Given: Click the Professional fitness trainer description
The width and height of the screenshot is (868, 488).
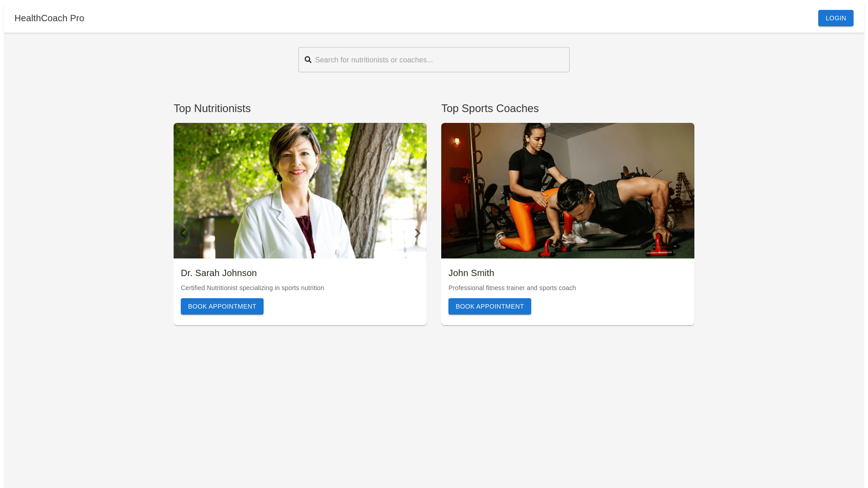Looking at the screenshot, I should click(x=512, y=288).
